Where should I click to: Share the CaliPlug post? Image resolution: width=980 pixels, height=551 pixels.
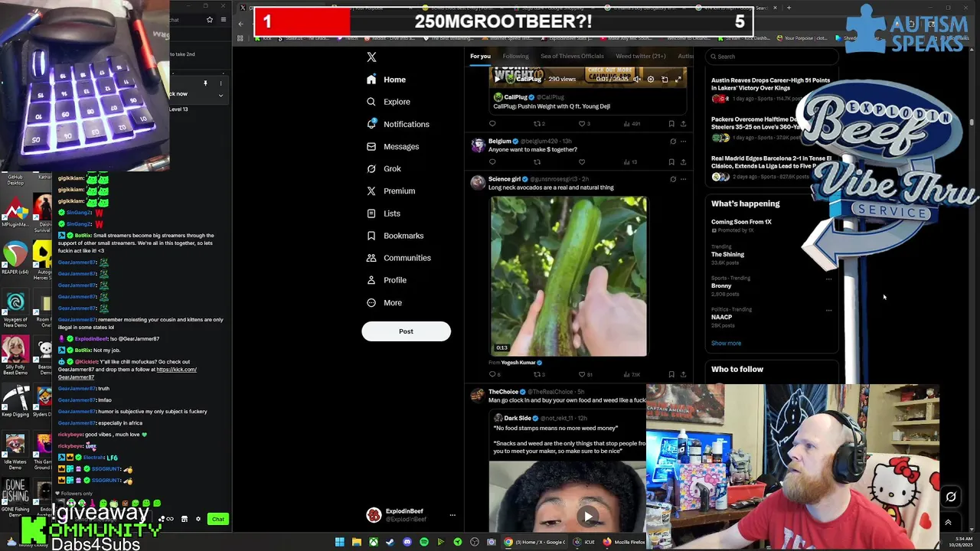point(683,124)
